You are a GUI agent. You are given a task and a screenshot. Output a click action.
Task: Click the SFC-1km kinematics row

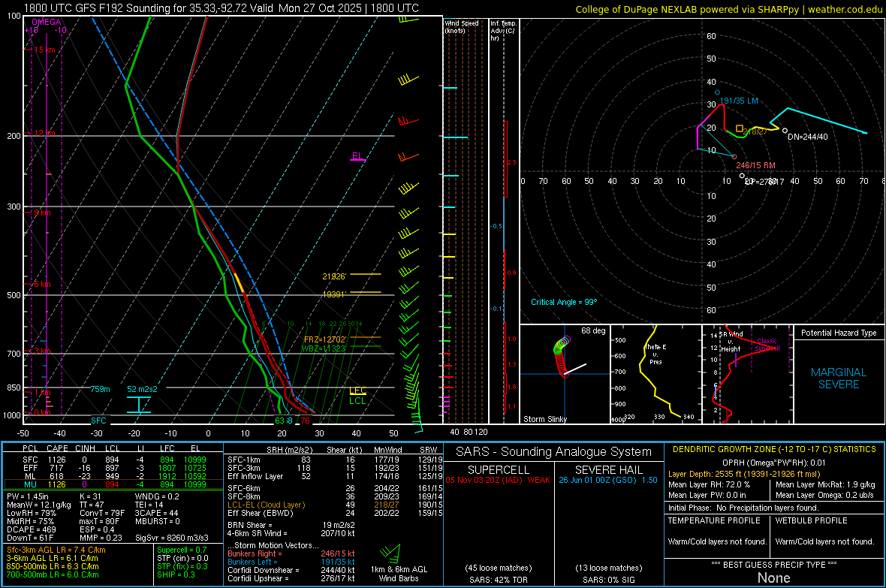point(335,460)
